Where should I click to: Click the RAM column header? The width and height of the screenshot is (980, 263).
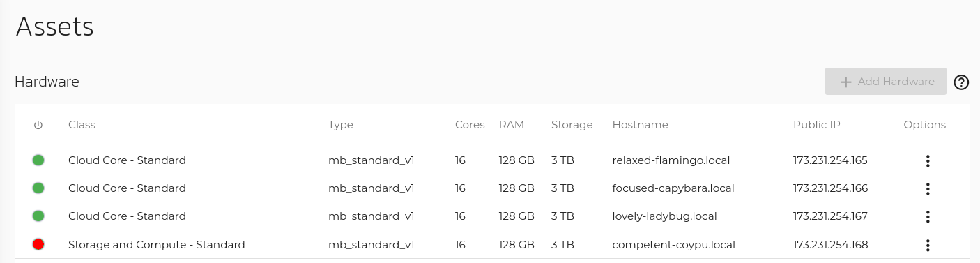[x=512, y=125]
